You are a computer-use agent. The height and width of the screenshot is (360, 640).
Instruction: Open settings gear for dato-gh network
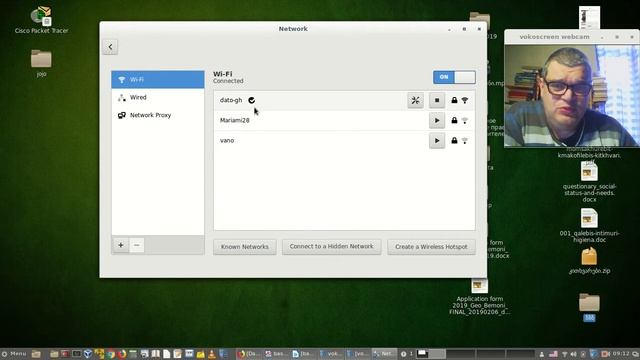point(415,100)
